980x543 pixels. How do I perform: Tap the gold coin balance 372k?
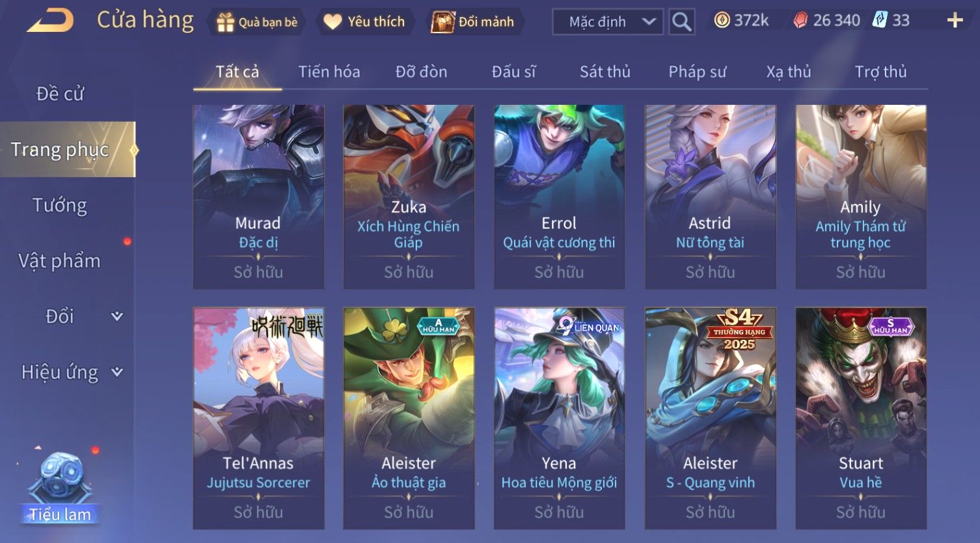(x=741, y=20)
